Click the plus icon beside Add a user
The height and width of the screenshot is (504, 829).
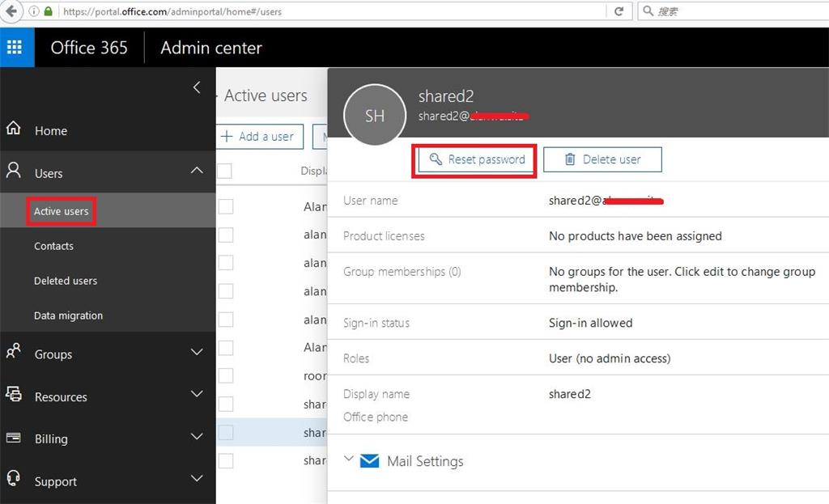(227, 136)
